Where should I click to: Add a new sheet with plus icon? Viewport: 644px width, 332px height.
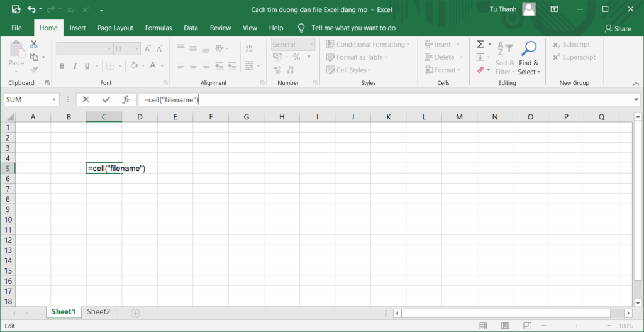click(x=135, y=313)
